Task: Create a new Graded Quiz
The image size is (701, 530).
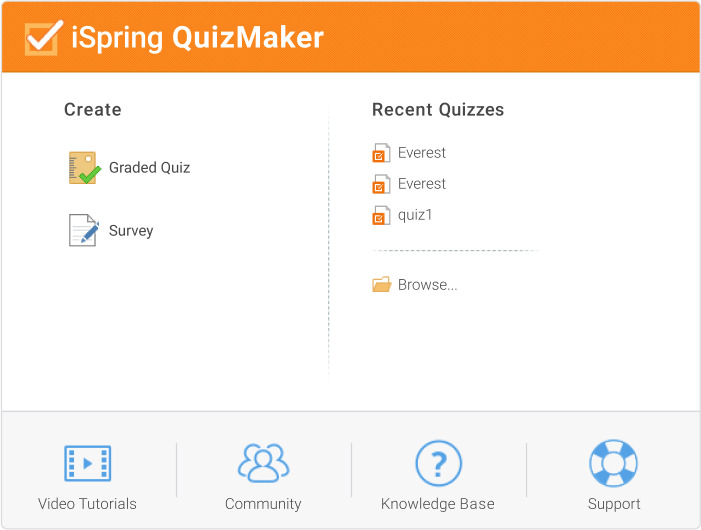Action: pos(149,168)
